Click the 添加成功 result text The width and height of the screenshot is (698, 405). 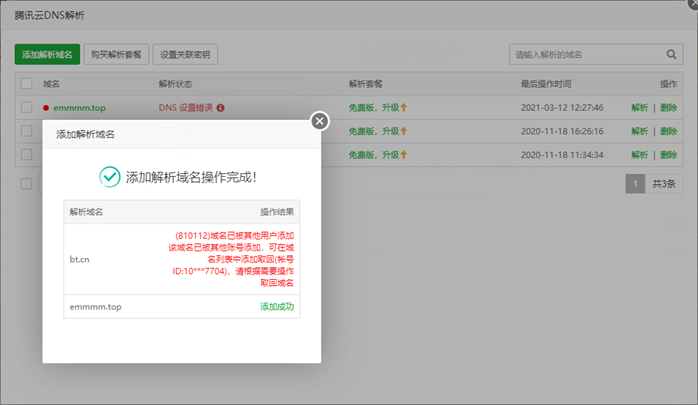coord(277,307)
